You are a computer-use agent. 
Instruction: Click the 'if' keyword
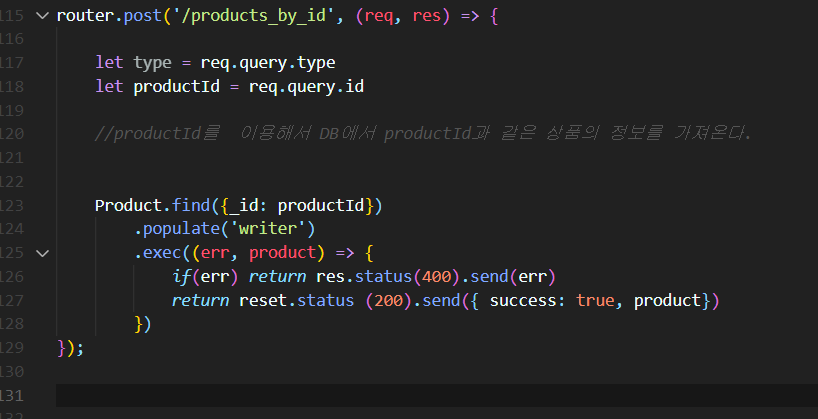coord(181,277)
